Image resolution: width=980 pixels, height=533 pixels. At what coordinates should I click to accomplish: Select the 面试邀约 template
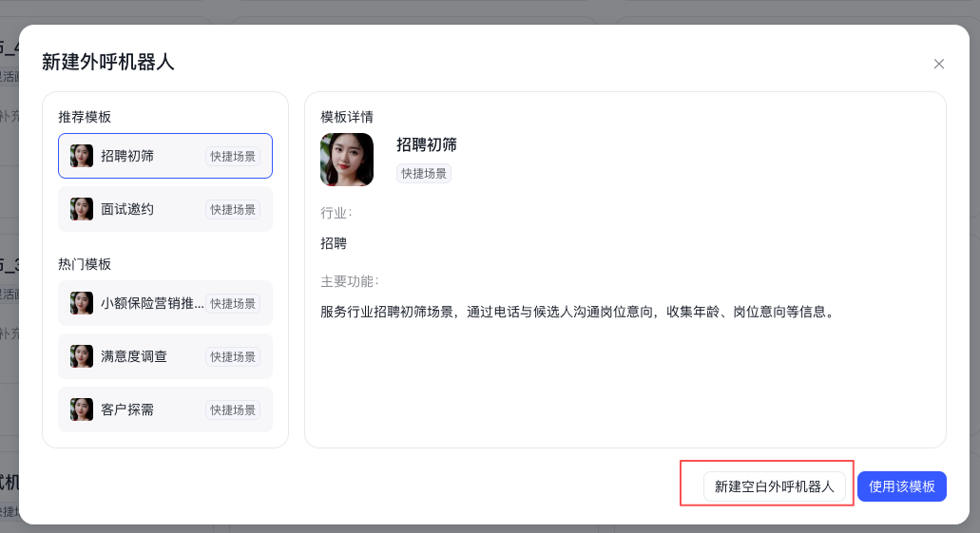point(127,209)
